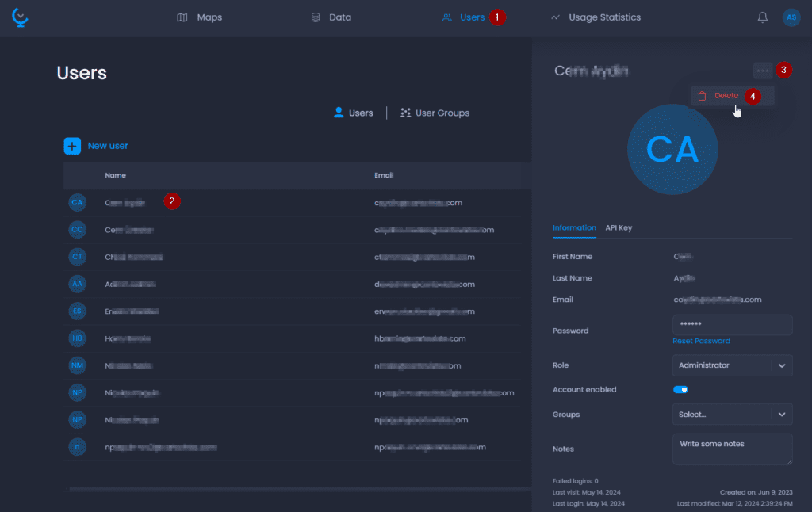Viewport: 812px width, 512px height.
Task: Click the blue plus New user icon
Action: [72, 146]
